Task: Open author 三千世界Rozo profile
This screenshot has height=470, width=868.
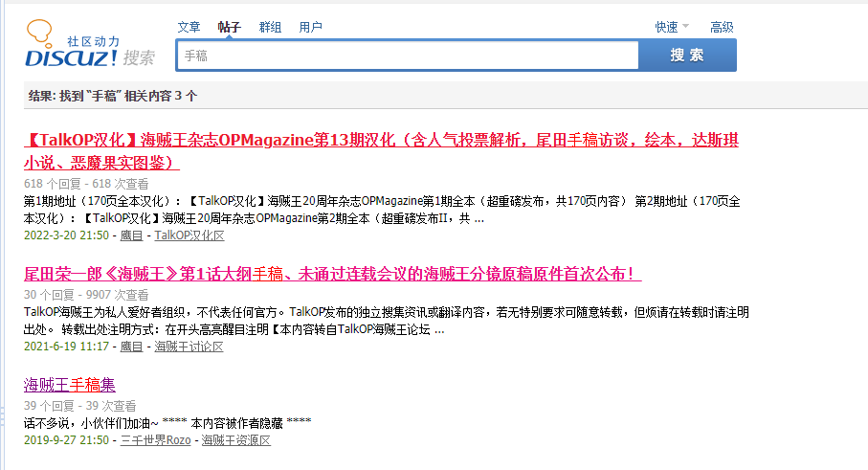Action: [156, 440]
